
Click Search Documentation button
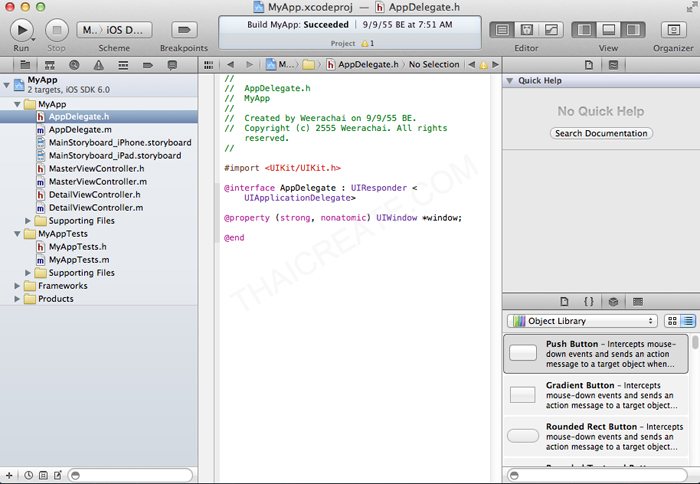pyautogui.click(x=601, y=133)
